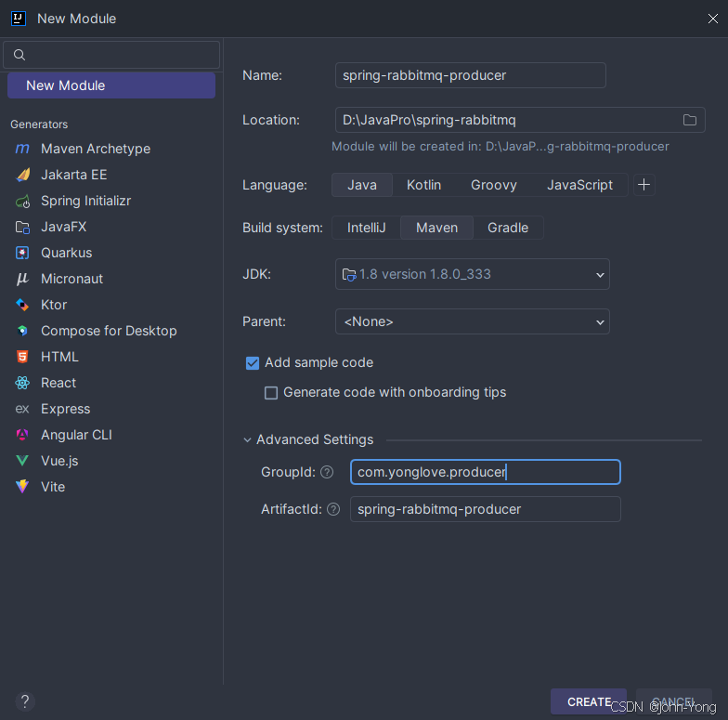
Task: Open help with the bottom-left question mark
Action: tap(25, 701)
